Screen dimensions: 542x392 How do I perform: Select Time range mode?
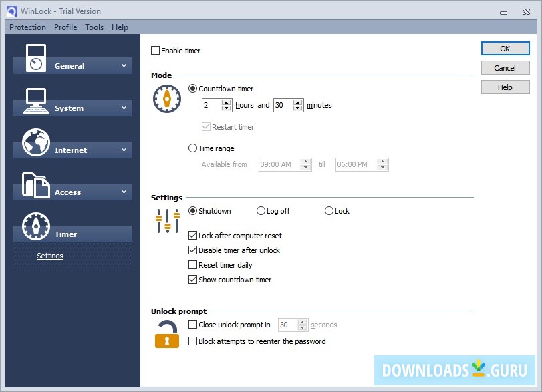click(x=192, y=148)
